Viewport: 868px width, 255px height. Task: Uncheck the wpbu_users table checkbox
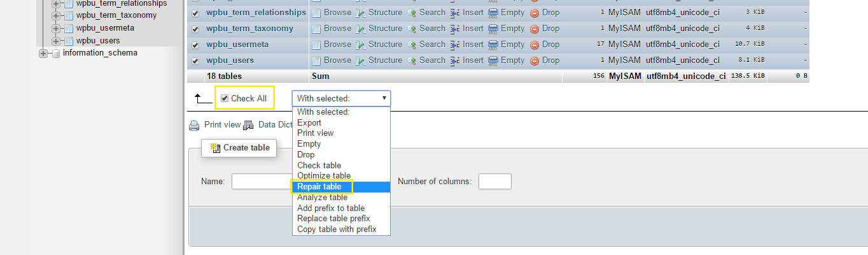tap(195, 61)
